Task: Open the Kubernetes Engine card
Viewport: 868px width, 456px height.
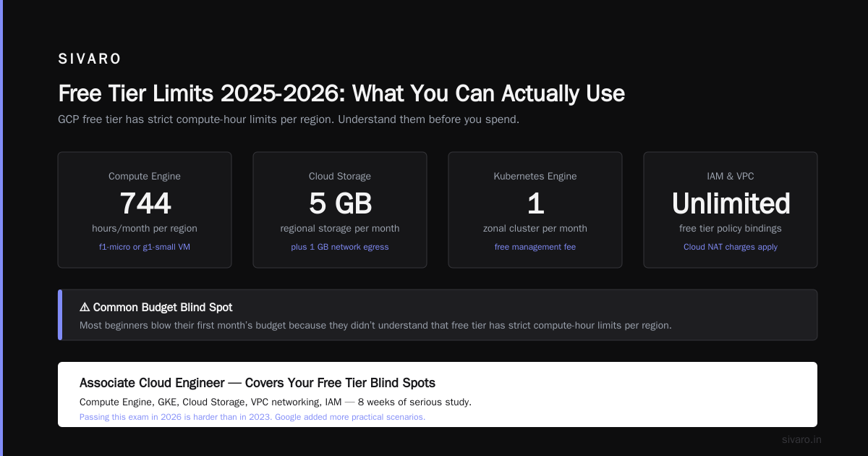Action: click(x=535, y=210)
